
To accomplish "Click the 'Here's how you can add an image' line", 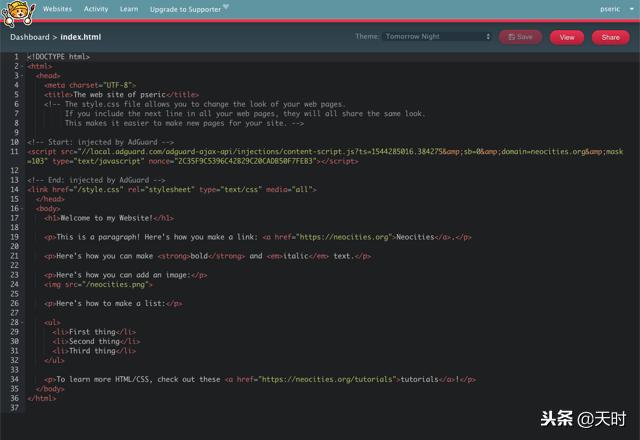I will click(x=125, y=275).
